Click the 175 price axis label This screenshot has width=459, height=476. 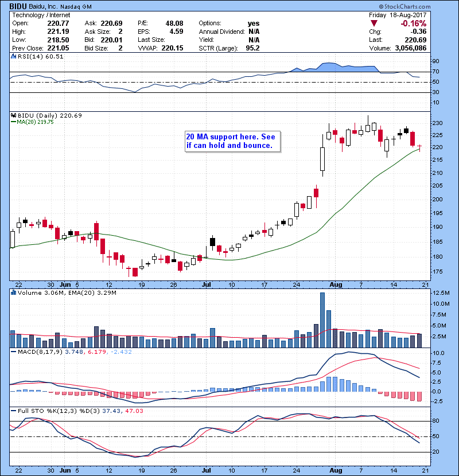(438, 272)
